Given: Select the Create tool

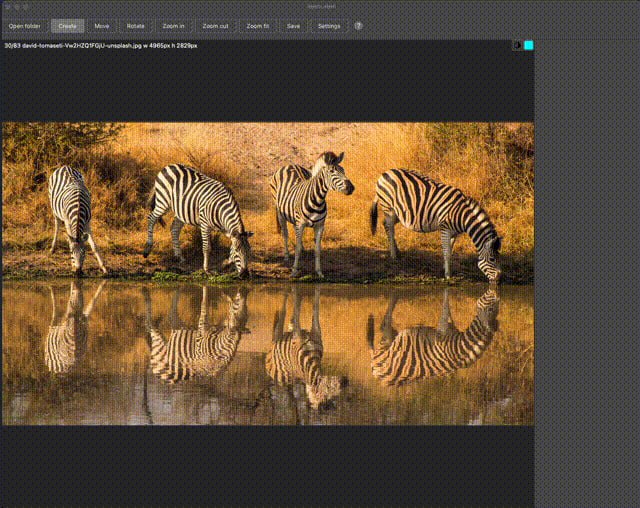Looking at the screenshot, I should pyautogui.click(x=67, y=26).
